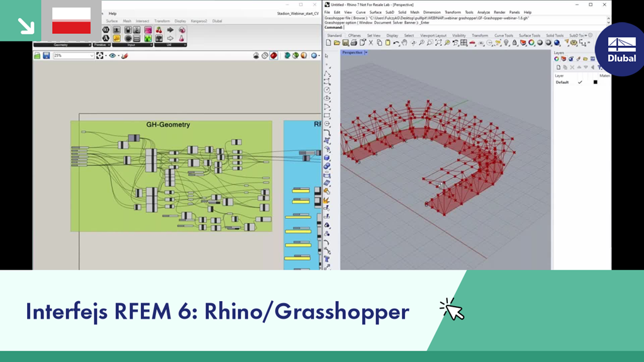Image resolution: width=644 pixels, height=362 pixels.
Task: Toggle Grasshopper red shaded preview icon
Action: [274, 55]
